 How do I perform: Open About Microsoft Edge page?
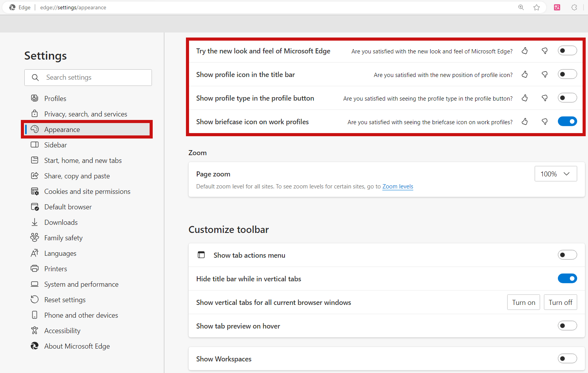pos(77,346)
